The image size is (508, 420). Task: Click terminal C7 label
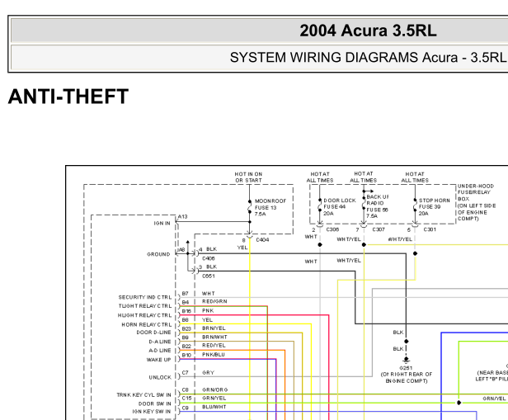click(185, 373)
